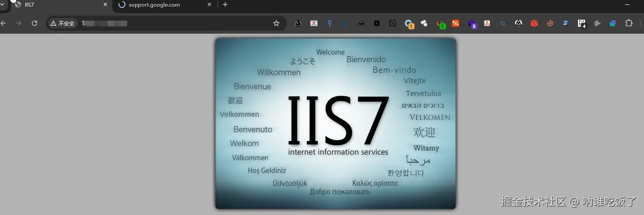
Task: Open the blue and purple square extension
Action: (x=613, y=23)
